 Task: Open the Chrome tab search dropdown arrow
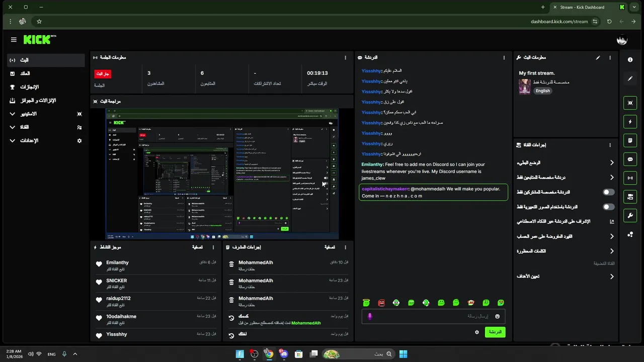pos(633,7)
